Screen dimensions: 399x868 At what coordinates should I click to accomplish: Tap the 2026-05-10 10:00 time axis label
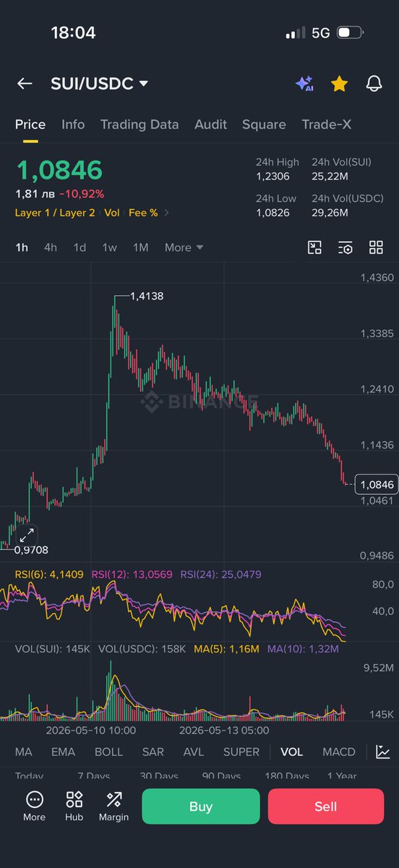point(90,731)
